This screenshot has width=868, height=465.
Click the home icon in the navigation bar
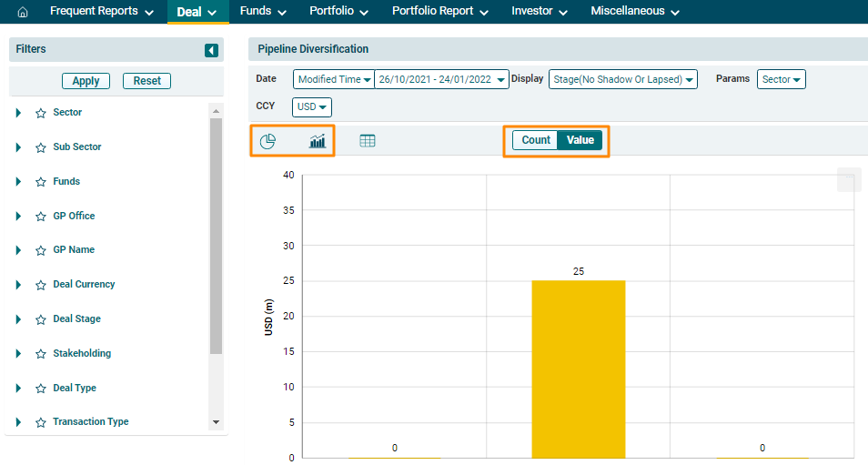click(23, 12)
